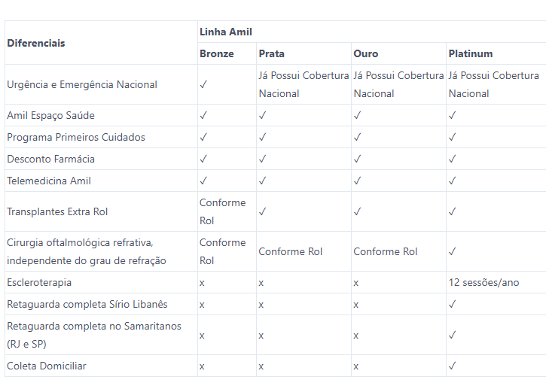
Task: Click the Bronze x mark for Escleroterapia
Action: pyautogui.click(x=202, y=283)
